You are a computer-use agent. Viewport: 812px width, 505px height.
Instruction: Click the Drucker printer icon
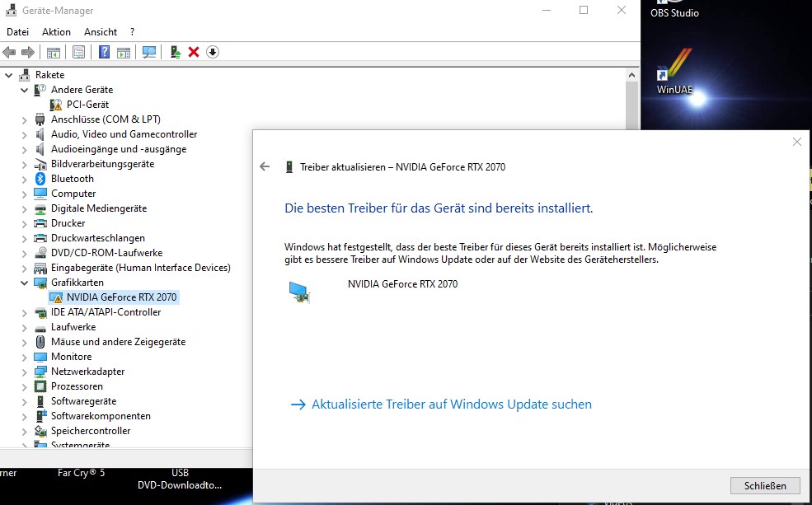pyautogui.click(x=40, y=223)
